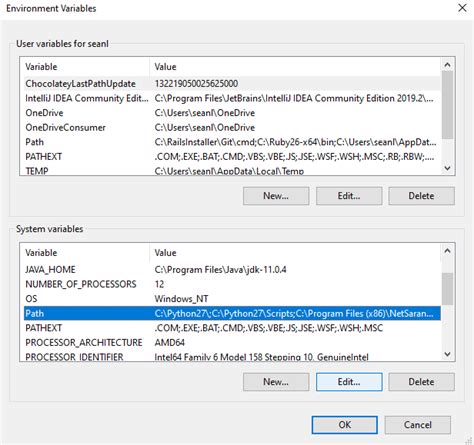Viewport: 474px width, 445px height.
Task: Select the JAVA_HOME system variable row
Action: click(x=232, y=269)
